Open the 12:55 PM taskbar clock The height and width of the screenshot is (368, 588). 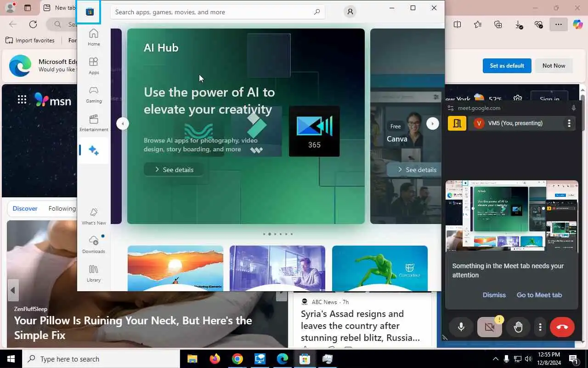tap(548, 359)
